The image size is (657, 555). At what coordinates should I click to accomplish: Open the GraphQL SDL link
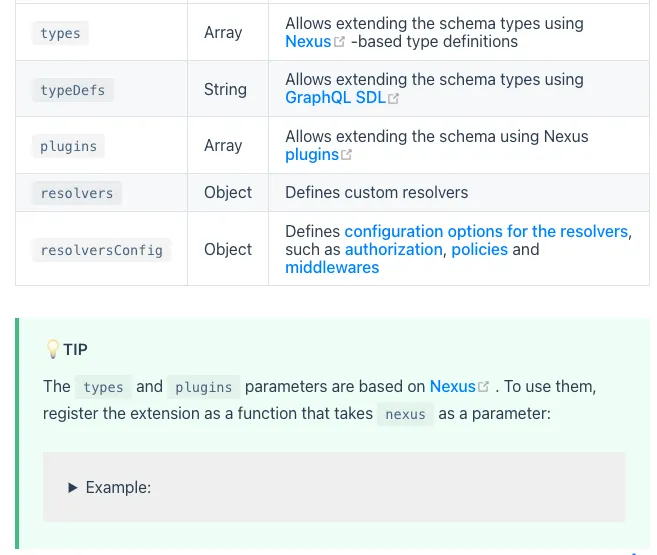point(335,98)
